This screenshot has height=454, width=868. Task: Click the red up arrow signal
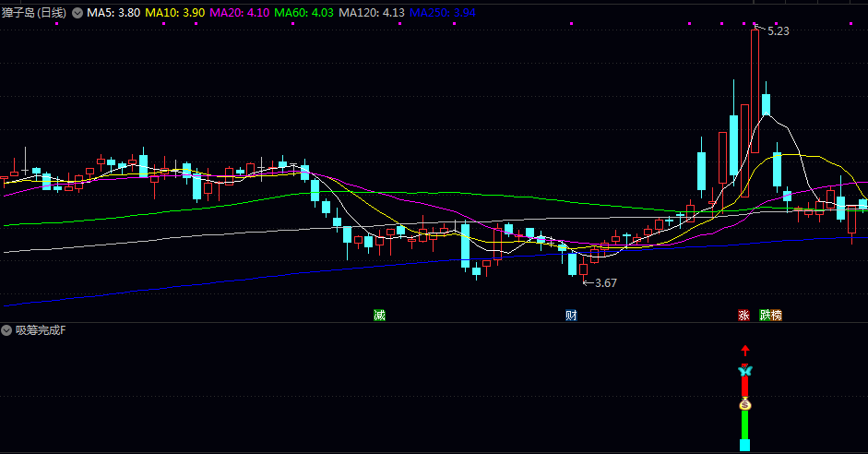tap(745, 351)
